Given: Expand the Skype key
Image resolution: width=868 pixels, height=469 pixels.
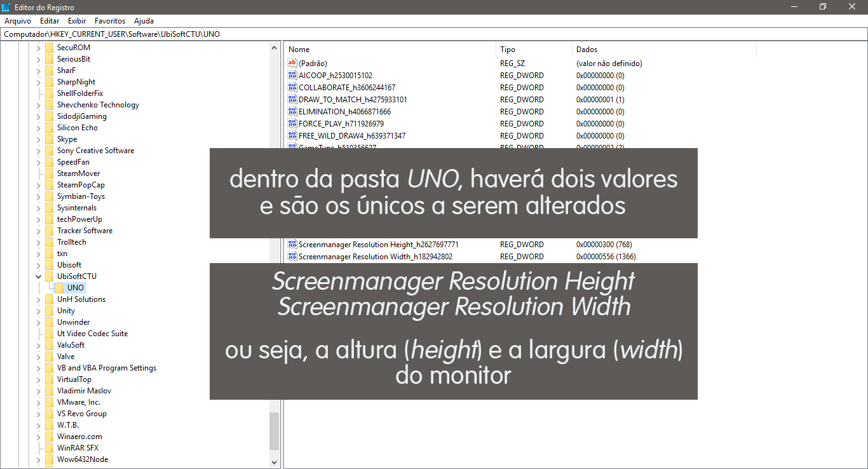Looking at the screenshot, I should [38, 139].
